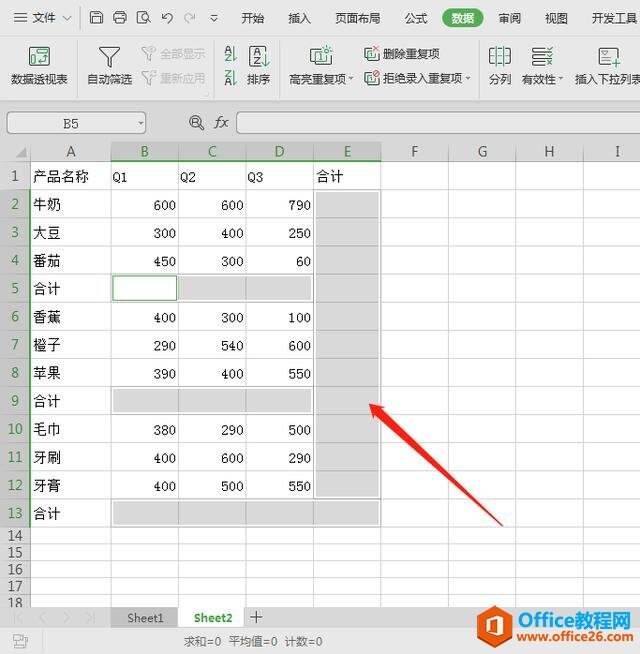The height and width of the screenshot is (654, 640).
Task: Click the 番茄 cell
Action: tap(71, 261)
